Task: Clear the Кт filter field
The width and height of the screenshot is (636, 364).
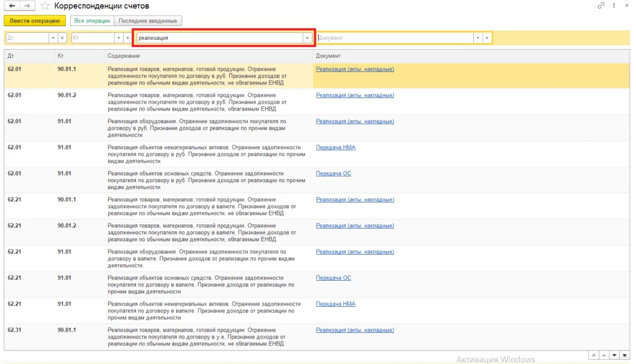Action: pyautogui.click(x=128, y=38)
